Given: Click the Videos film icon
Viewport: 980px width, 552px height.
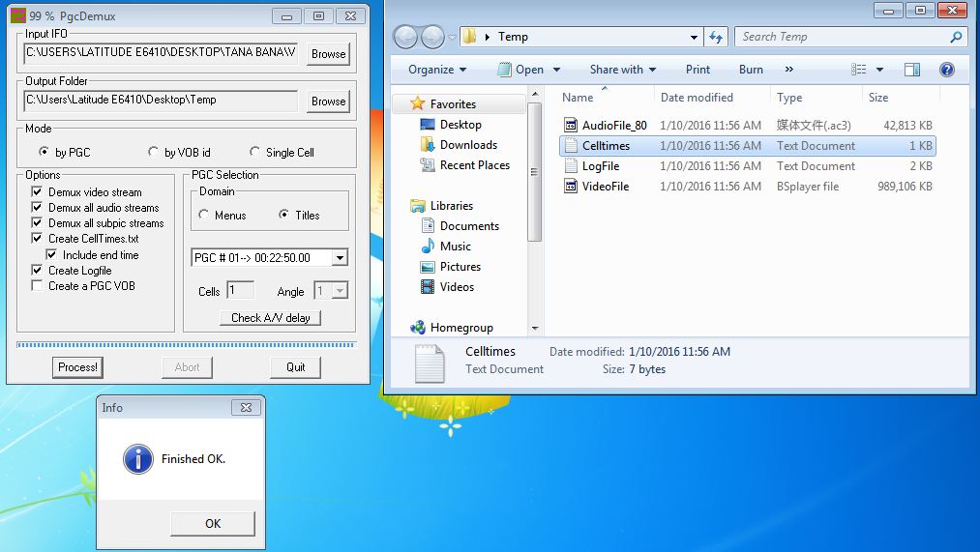Looking at the screenshot, I should pos(428,286).
